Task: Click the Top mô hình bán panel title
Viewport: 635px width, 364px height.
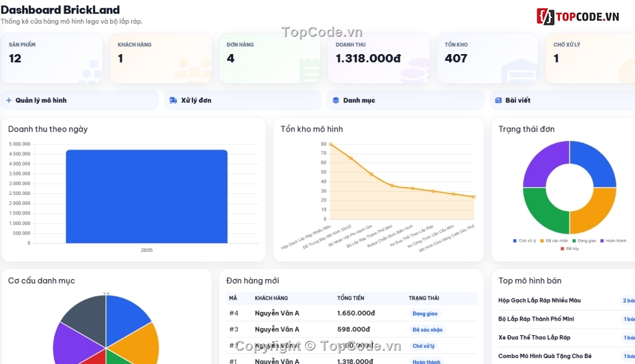Action: pyautogui.click(x=529, y=281)
